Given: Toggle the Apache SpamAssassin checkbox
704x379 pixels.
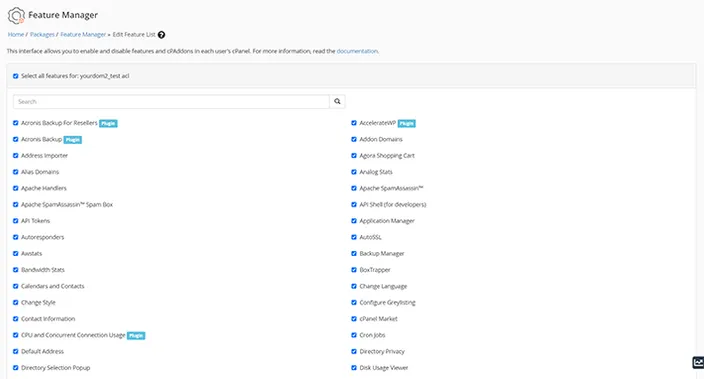Looking at the screenshot, I should pos(354,188).
